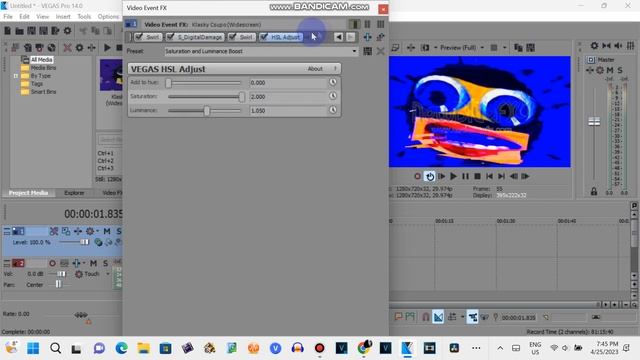Open the Tools menu

pos(84,17)
